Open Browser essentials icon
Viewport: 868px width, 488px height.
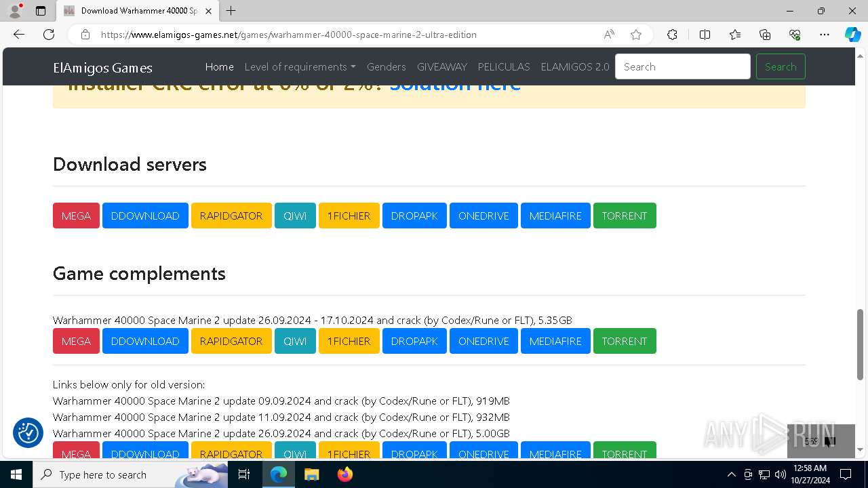(795, 35)
